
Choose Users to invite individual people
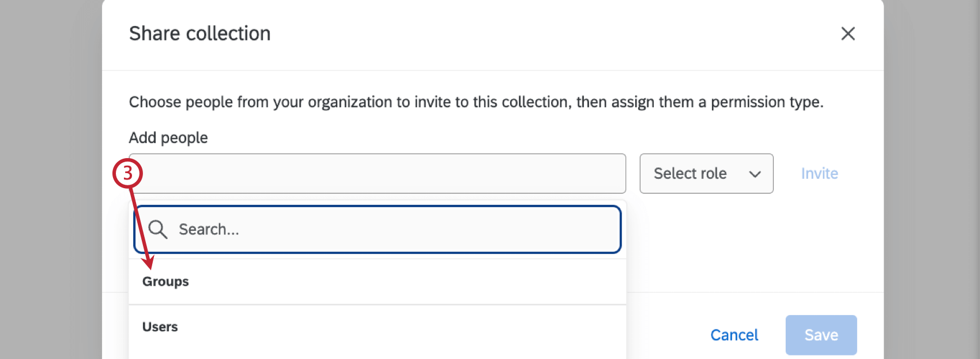pos(160,327)
